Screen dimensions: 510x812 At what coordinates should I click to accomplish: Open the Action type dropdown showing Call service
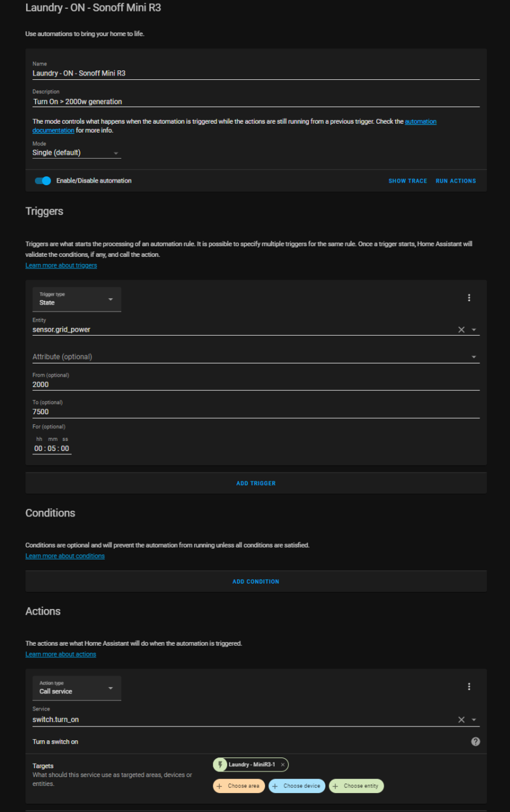click(x=76, y=688)
